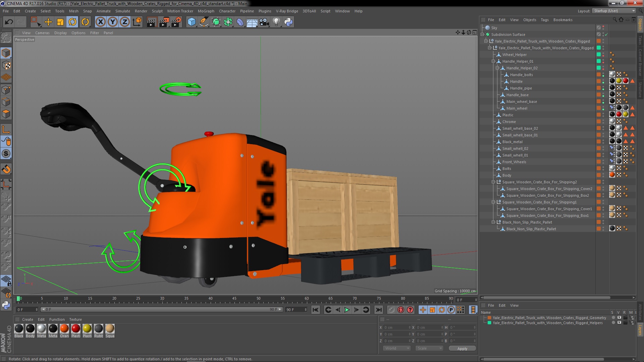Add a Cube primitive object
The width and height of the screenshot is (644, 362).
(192, 22)
